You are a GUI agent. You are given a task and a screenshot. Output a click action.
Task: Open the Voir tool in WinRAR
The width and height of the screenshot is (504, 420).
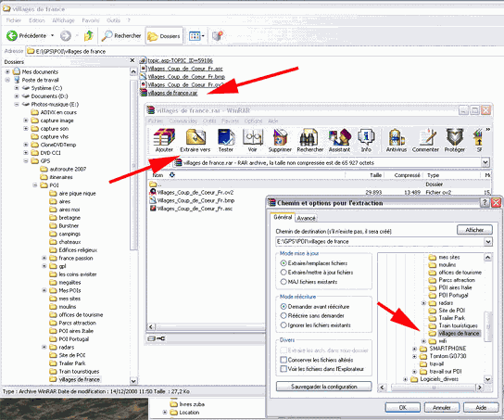[253, 140]
